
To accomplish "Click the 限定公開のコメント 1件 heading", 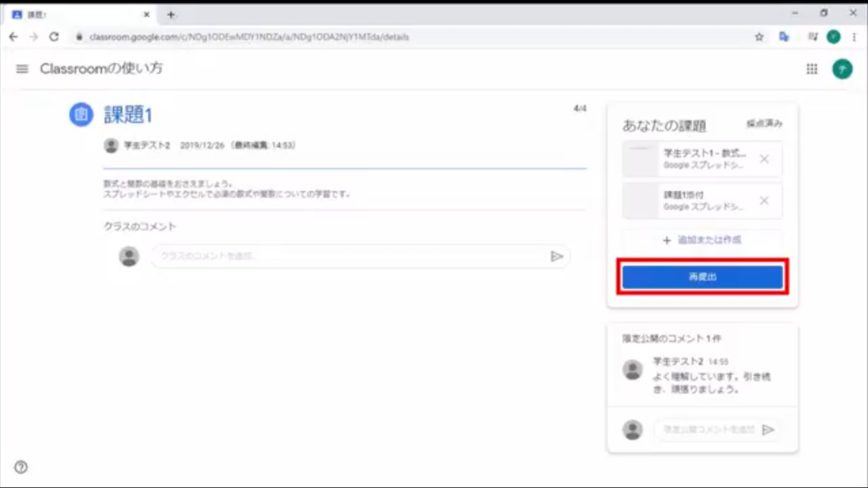I will point(671,339).
